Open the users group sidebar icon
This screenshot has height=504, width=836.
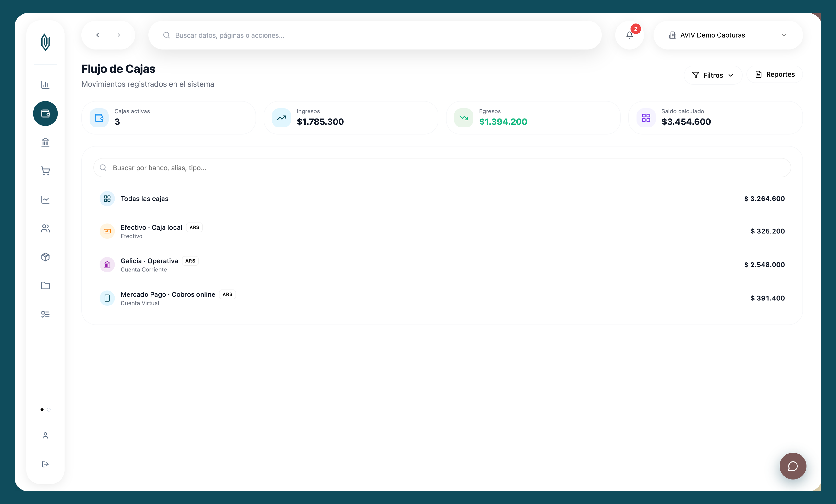[45, 228]
